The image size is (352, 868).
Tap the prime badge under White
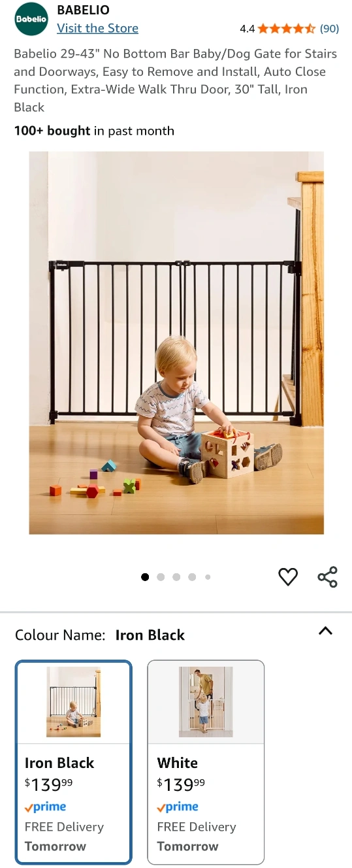[x=178, y=807]
